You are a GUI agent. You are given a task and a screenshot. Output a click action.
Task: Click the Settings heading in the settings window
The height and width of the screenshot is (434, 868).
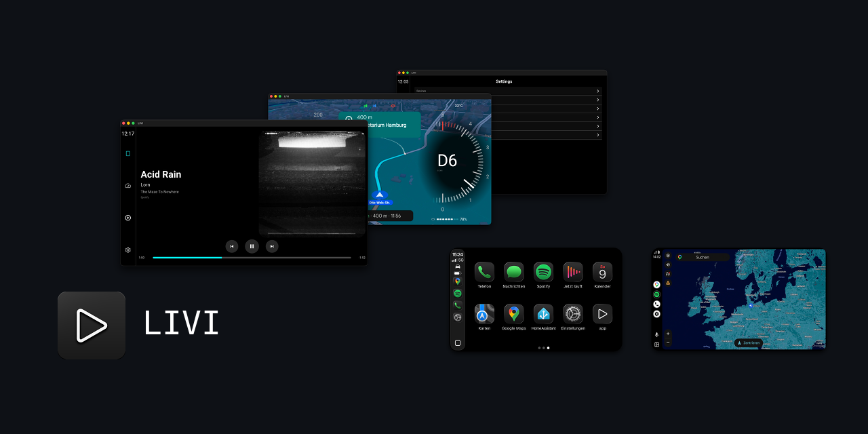[x=504, y=81]
